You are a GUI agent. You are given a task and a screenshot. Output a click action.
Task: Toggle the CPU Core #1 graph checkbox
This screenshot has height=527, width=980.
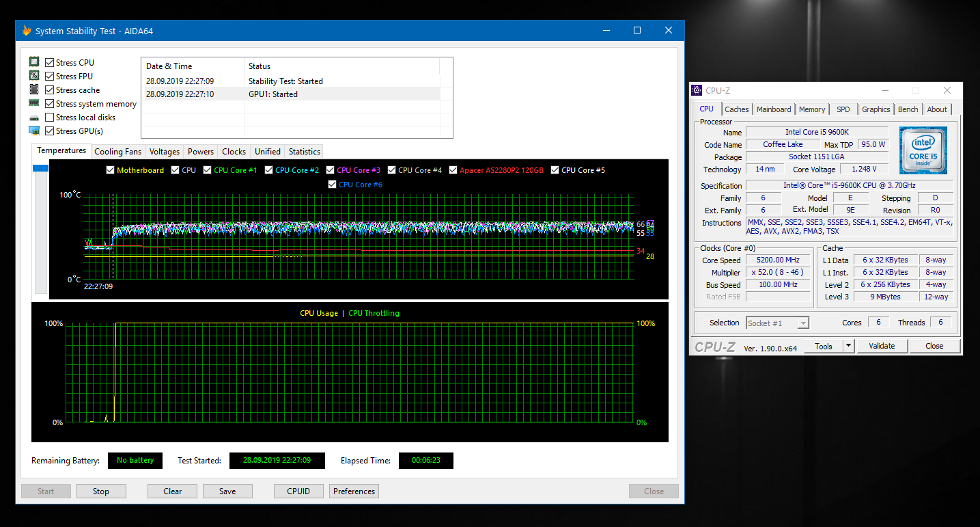coord(208,170)
